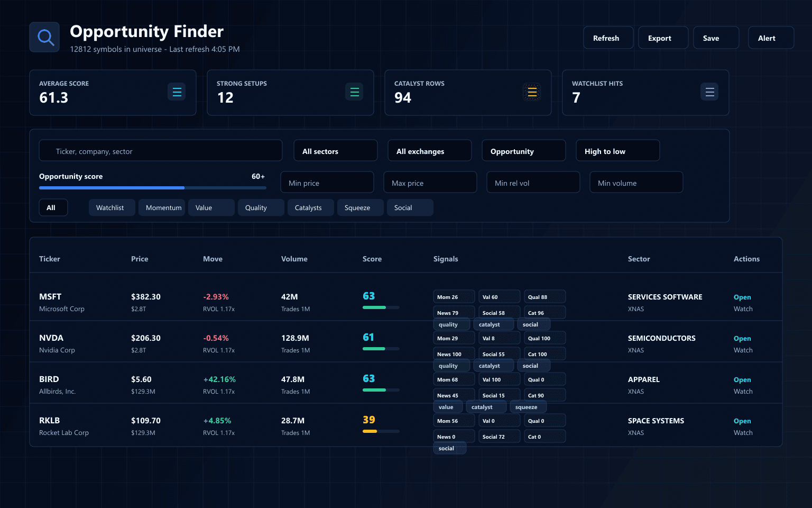The height and width of the screenshot is (508, 812).
Task: Open the BIRD row
Action: pyautogui.click(x=742, y=380)
